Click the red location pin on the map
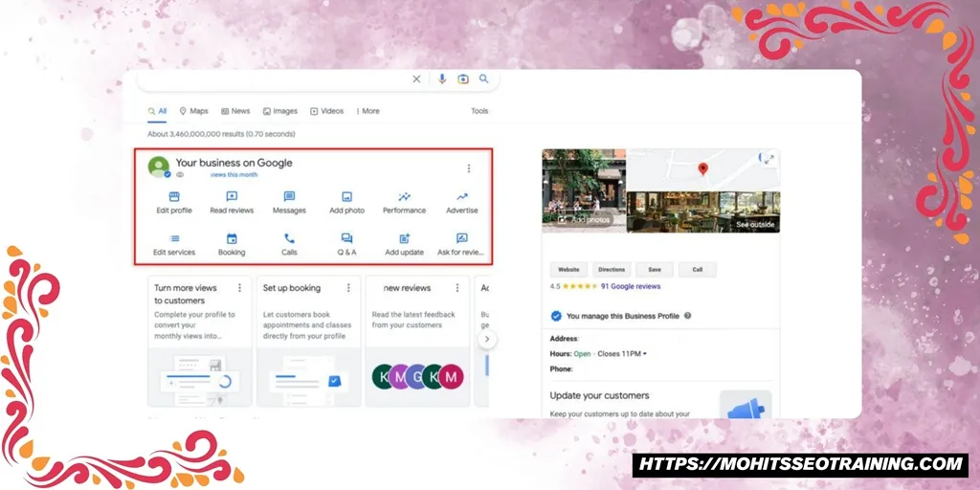 pyautogui.click(x=703, y=168)
